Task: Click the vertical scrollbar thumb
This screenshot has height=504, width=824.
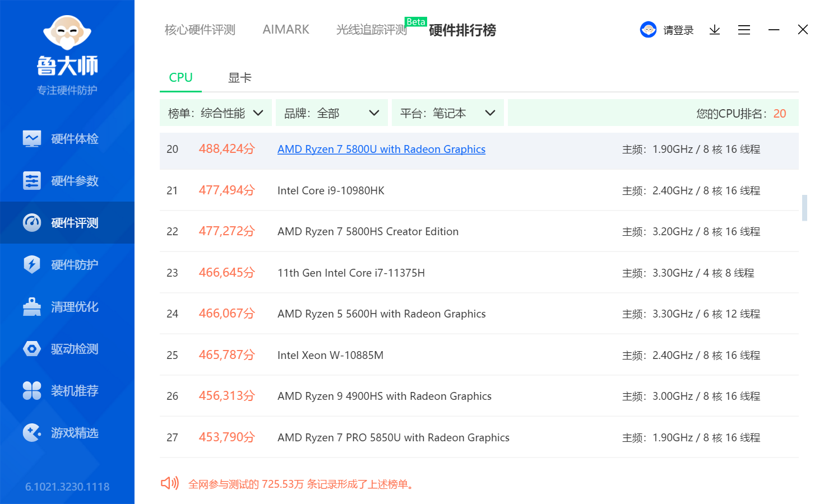Action: 804,208
